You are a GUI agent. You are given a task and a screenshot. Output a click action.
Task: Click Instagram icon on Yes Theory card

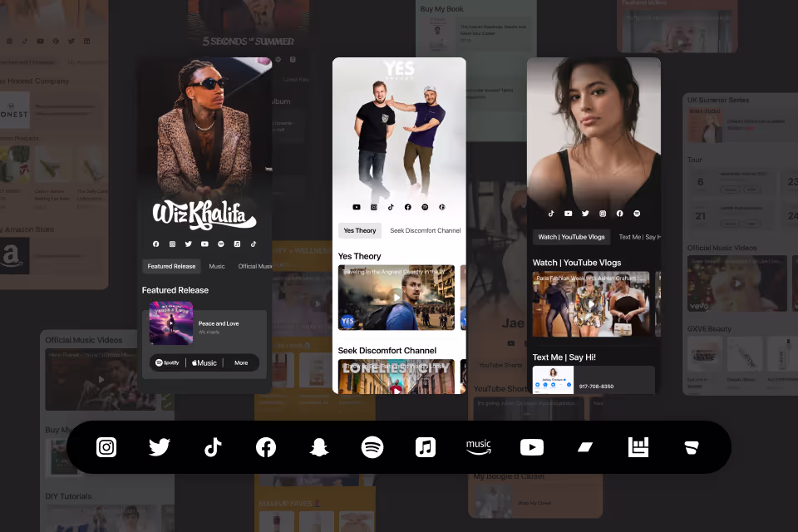click(373, 207)
